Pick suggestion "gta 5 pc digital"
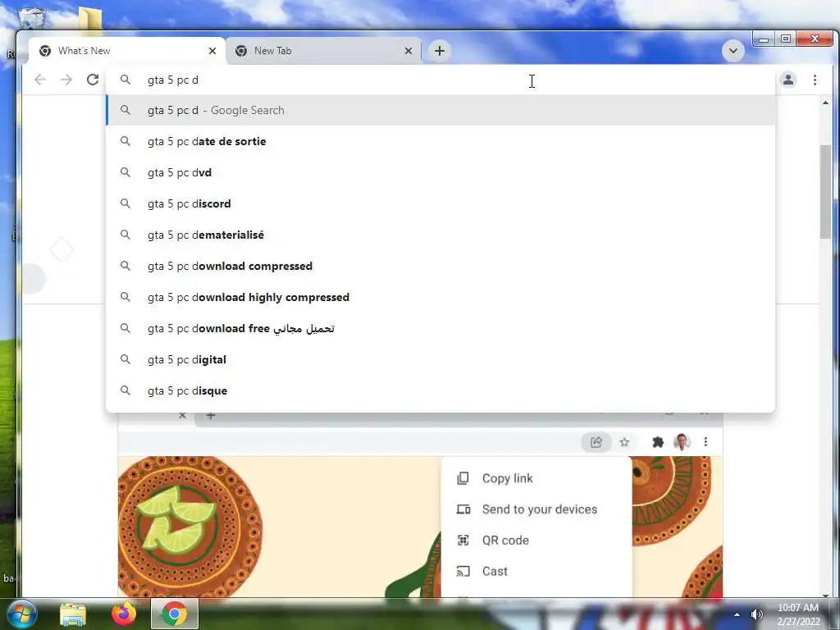 tap(441, 359)
